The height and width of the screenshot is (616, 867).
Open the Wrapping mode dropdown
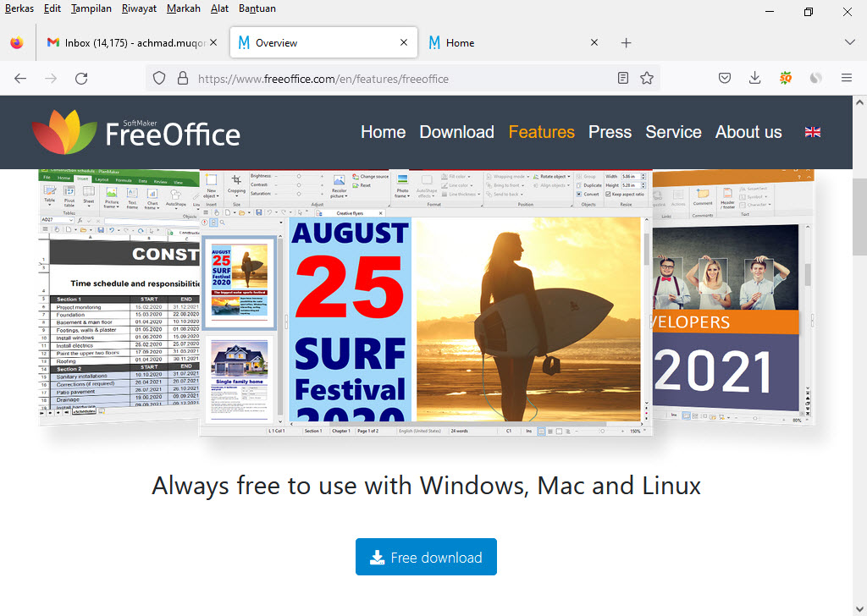510,176
